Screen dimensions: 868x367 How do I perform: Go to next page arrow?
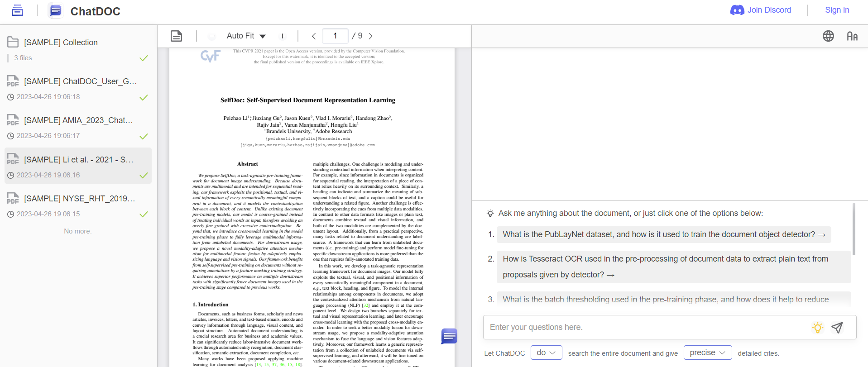click(x=370, y=36)
